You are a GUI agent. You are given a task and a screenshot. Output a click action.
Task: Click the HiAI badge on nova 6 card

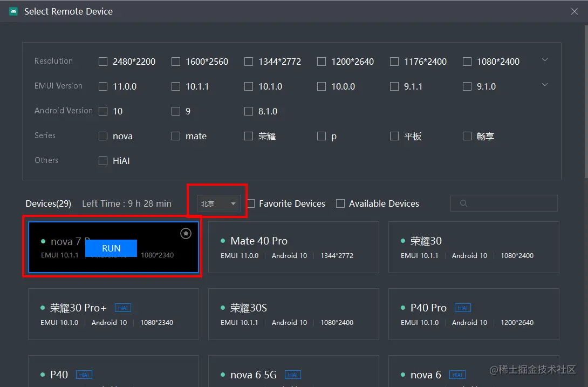[457, 375]
